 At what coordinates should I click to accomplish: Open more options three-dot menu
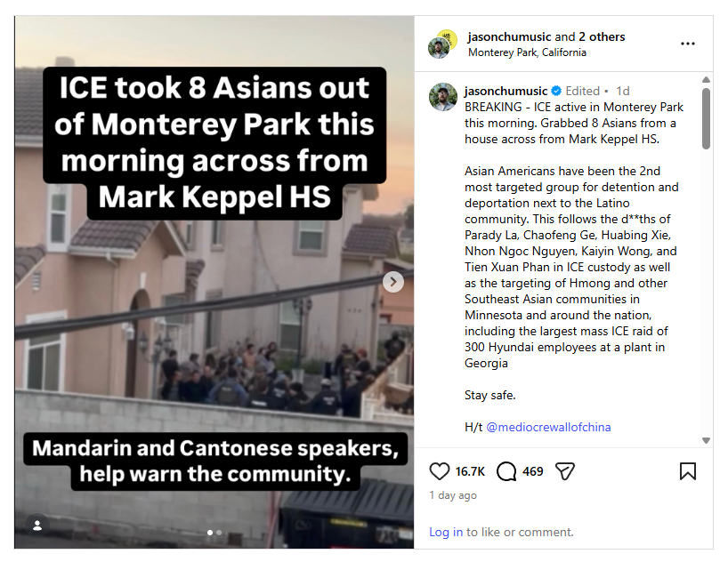[688, 44]
